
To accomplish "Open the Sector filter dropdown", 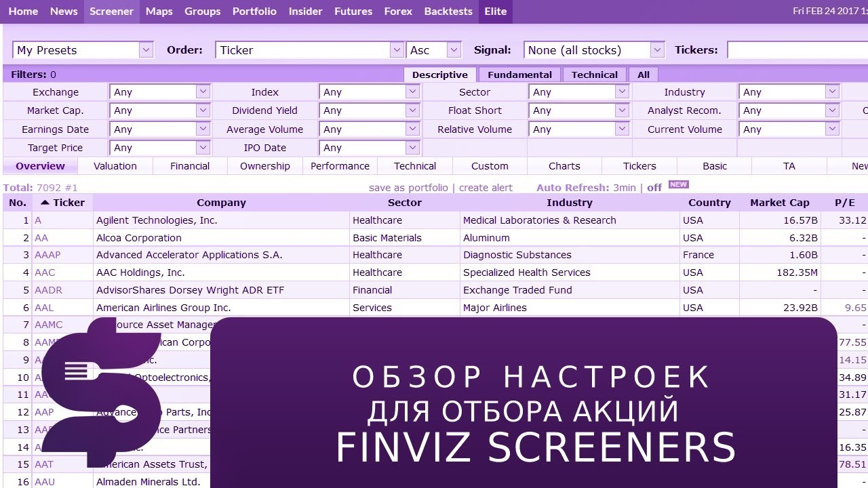I will pos(579,91).
